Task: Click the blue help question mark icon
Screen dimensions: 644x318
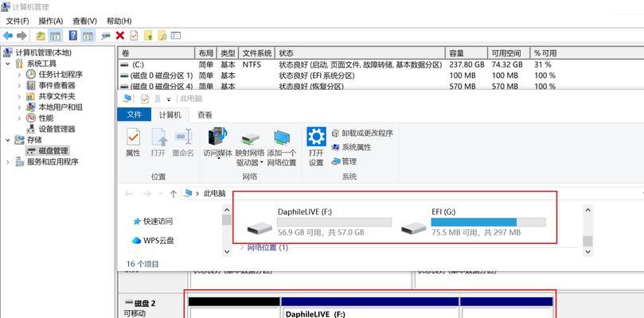Action: [x=72, y=36]
